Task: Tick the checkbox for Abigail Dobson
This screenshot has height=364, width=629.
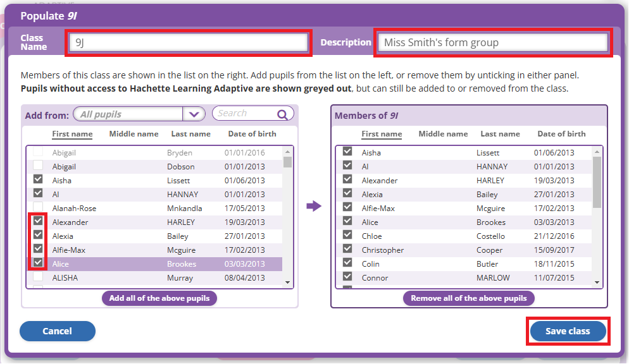Action: tap(38, 166)
